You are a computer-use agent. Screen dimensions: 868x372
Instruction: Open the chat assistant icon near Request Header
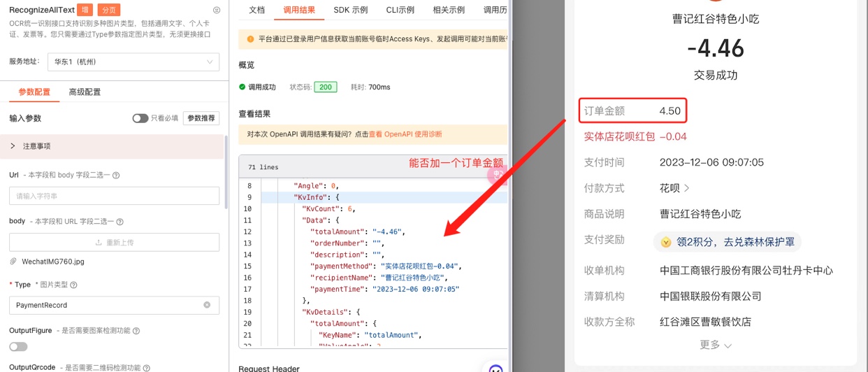click(496, 368)
